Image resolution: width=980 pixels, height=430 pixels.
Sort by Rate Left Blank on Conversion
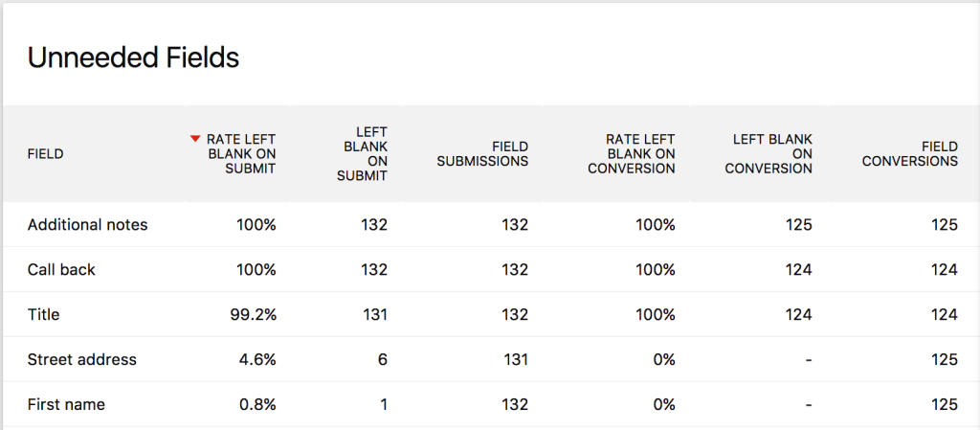(x=631, y=153)
